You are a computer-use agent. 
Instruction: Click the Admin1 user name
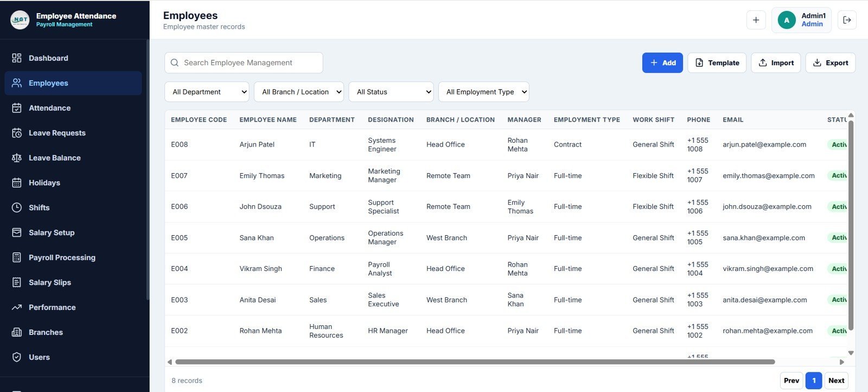[x=814, y=16]
